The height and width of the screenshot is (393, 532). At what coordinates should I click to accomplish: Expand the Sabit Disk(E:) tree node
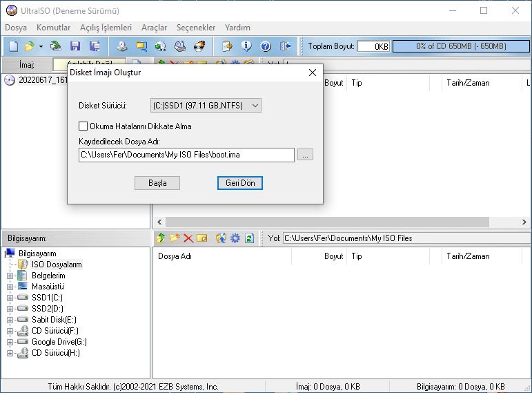click(10, 320)
